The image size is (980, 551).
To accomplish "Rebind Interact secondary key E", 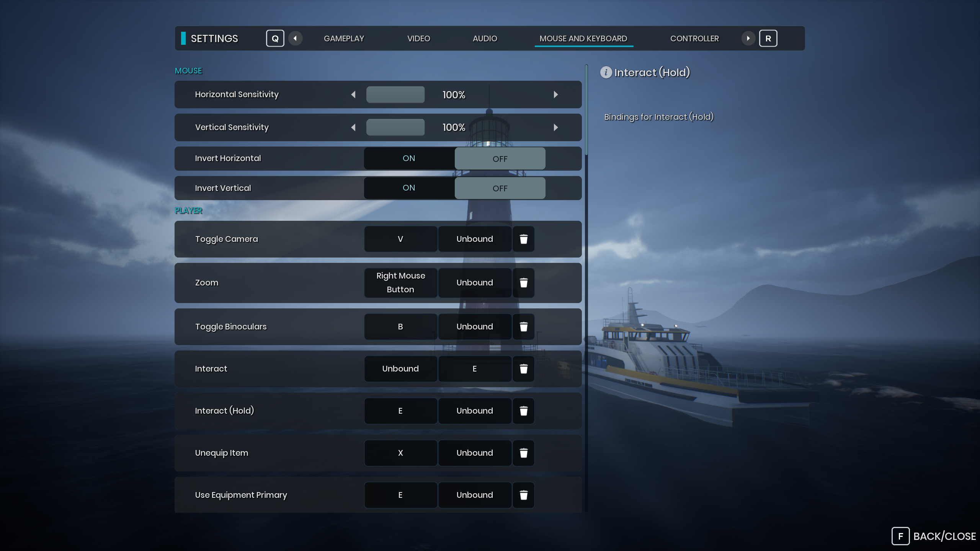I will click(475, 369).
